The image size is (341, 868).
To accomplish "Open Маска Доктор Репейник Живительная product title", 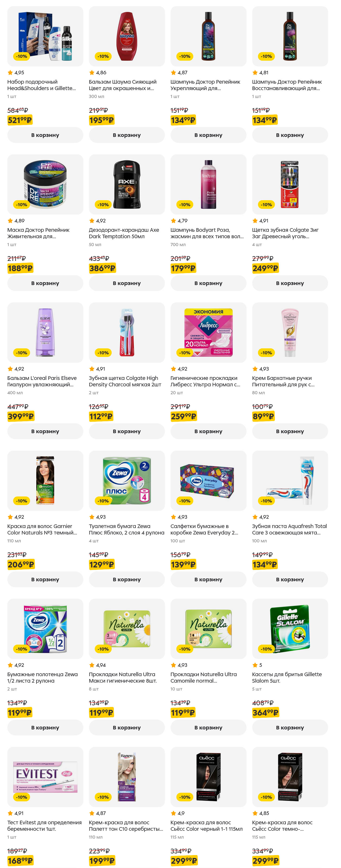I will pos(38,233).
